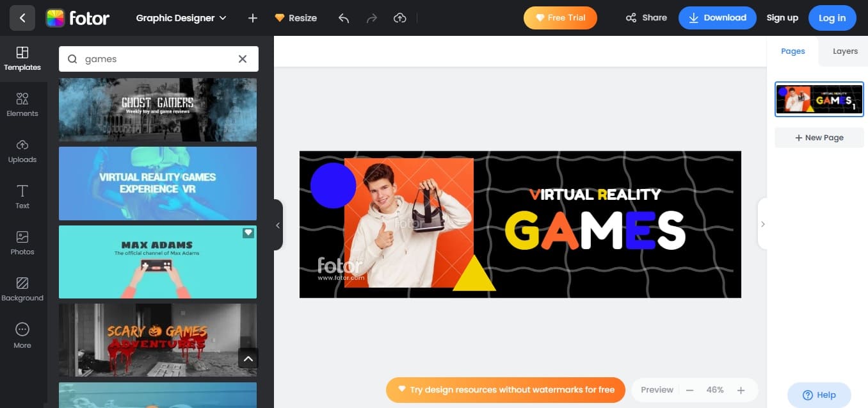868x408 pixels.
Task: Select the Ghost Gamers template
Action: (157, 110)
